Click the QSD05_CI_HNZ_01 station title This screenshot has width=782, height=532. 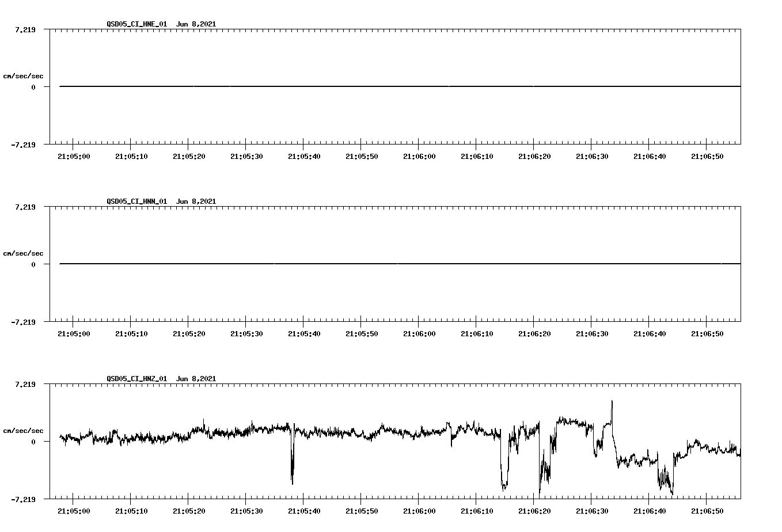137,379
